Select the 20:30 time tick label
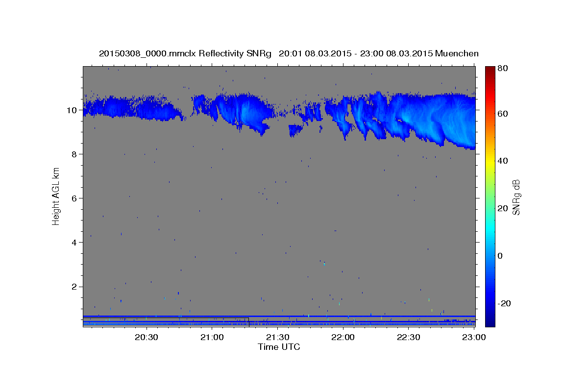This screenshot has width=588, height=392. (x=146, y=337)
